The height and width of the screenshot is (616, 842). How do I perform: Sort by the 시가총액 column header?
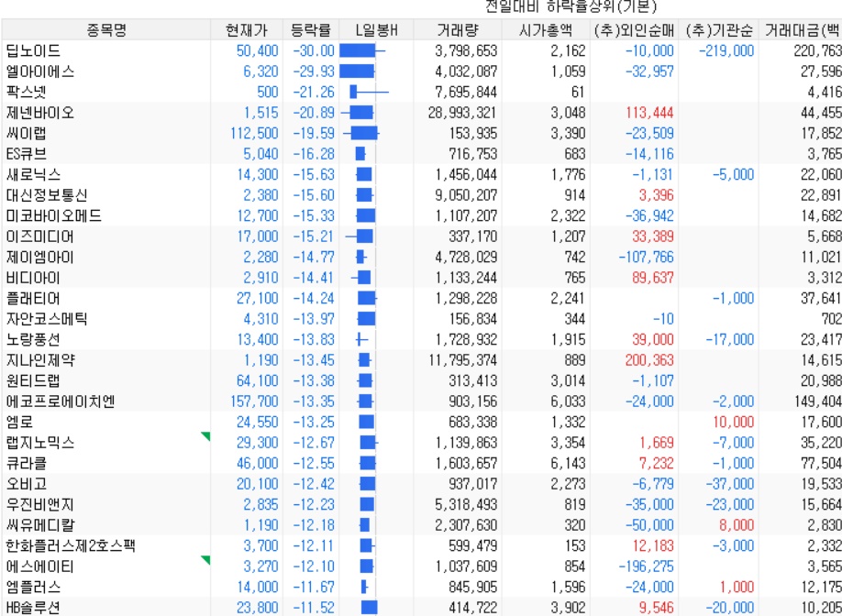click(x=546, y=30)
